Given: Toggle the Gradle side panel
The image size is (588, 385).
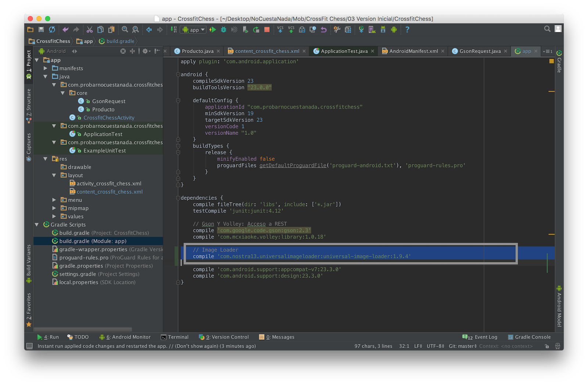Looking at the screenshot, I should point(559,61).
